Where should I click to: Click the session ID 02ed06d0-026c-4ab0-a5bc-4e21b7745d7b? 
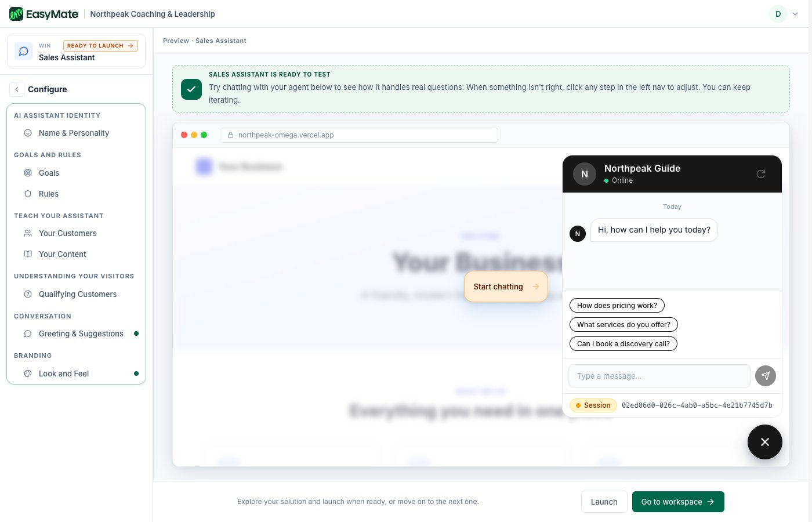tap(697, 405)
